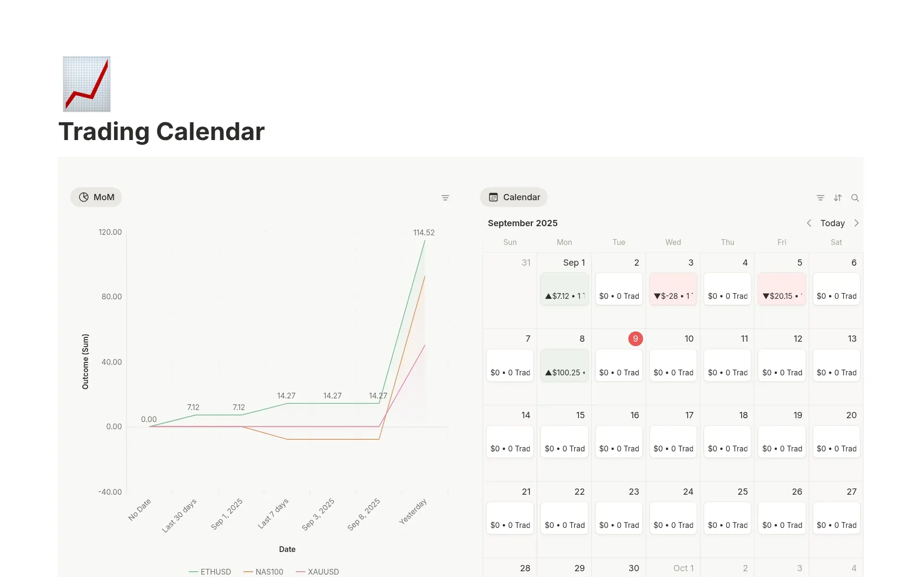Click the search magnifier in the calendar panel
The image size is (924, 577).
tap(855, 197)
